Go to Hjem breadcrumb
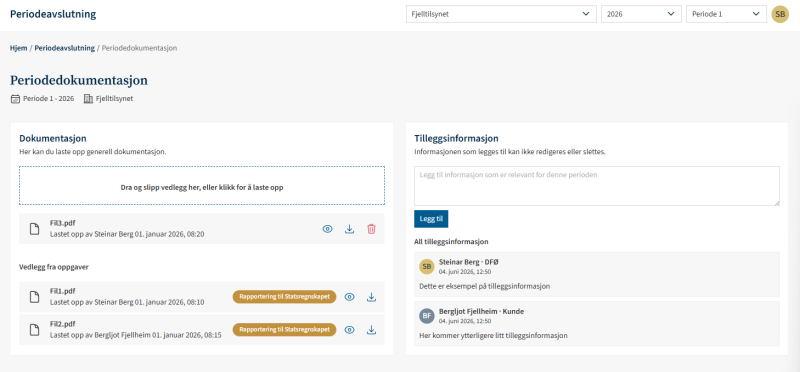800x372 pixels. pyautogui.click(x=18, y=48)
